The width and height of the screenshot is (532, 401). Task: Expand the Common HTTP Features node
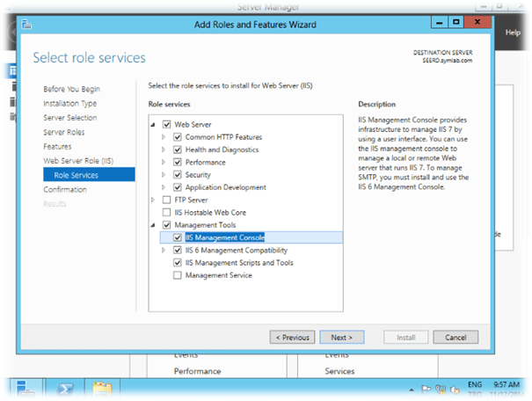164,137
